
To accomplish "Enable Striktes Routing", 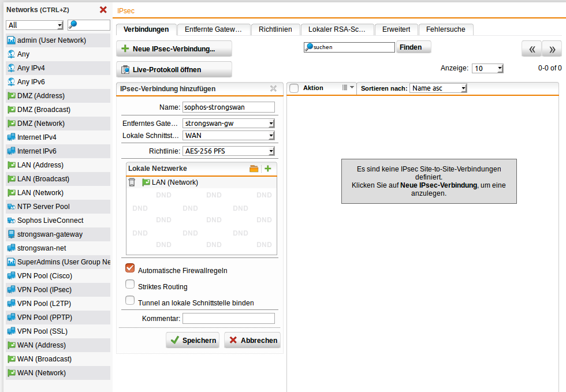I will (x=130, y=285).
